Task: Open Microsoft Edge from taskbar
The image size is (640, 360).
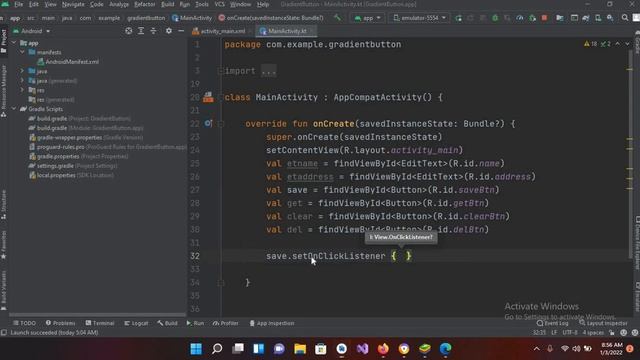Action: 445,349
